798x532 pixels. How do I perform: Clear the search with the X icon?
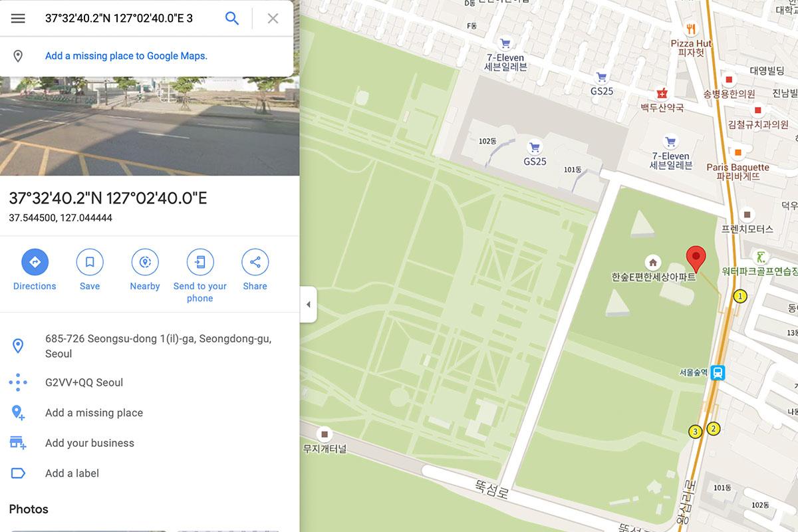pos(273,19)
